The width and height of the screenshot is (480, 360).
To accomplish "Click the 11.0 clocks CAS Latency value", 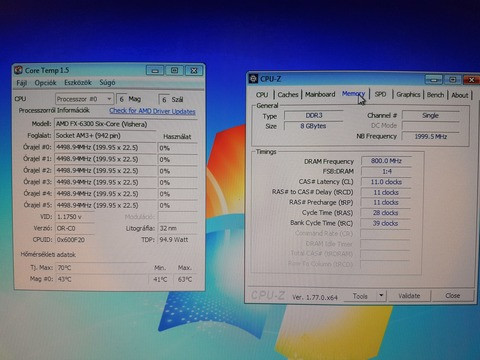I will [x=386, y=182].
